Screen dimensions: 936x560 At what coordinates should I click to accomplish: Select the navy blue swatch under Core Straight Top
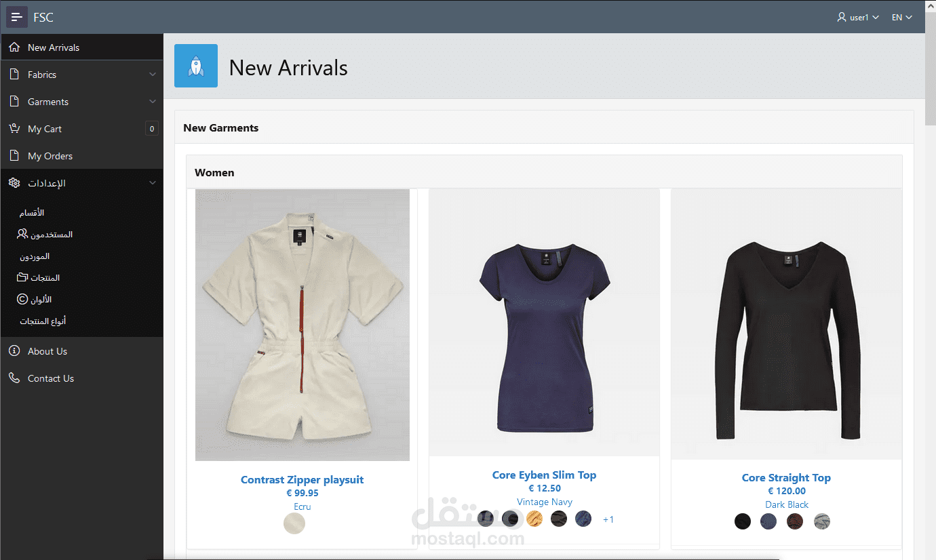coord(768,521)
